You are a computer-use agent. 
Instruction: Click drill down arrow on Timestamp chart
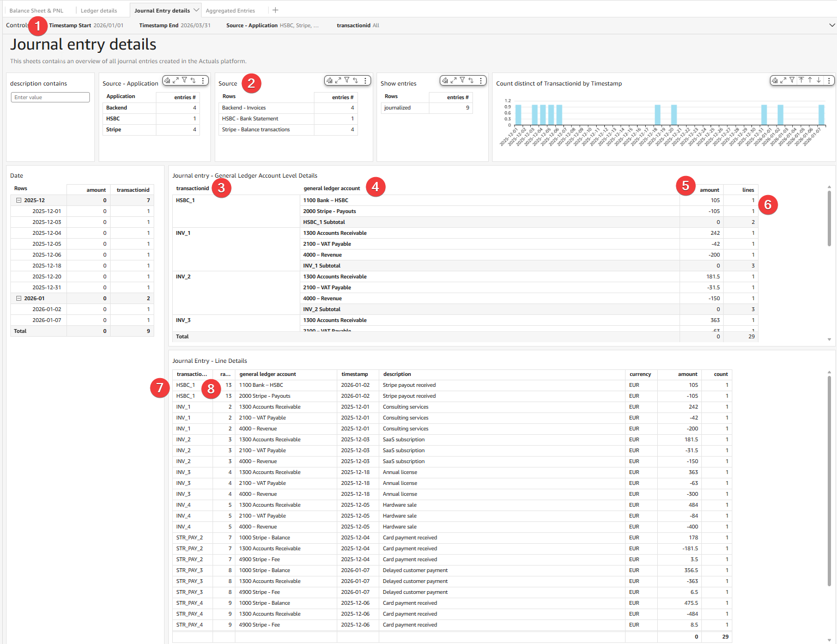(x=818, y=80)
